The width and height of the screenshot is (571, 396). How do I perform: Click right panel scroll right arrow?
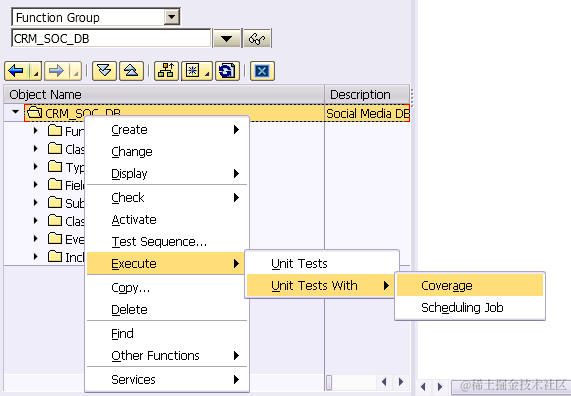pyautogui.click(x=440, y=386)
